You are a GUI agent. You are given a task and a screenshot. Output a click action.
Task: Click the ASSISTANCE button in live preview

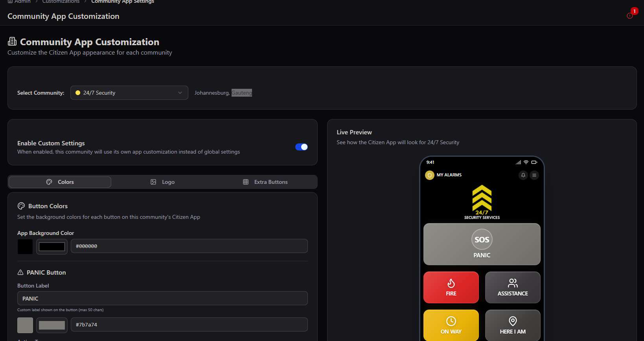(513, 287)
